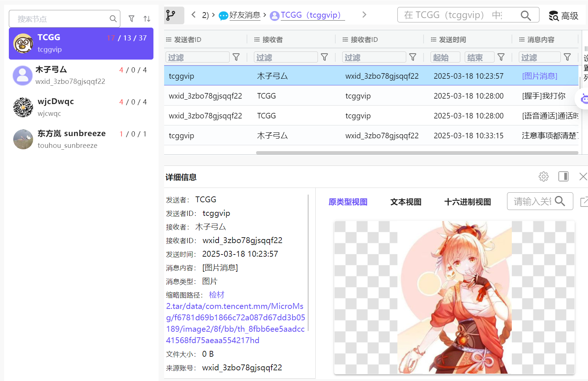
Task: Select the wjcDwqc contact node
Action: 81,107
